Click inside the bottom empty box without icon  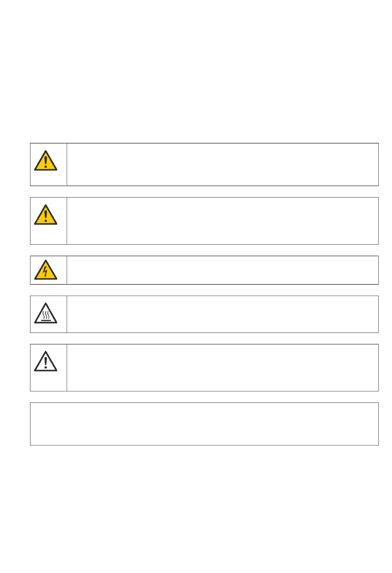pos(204,424)
